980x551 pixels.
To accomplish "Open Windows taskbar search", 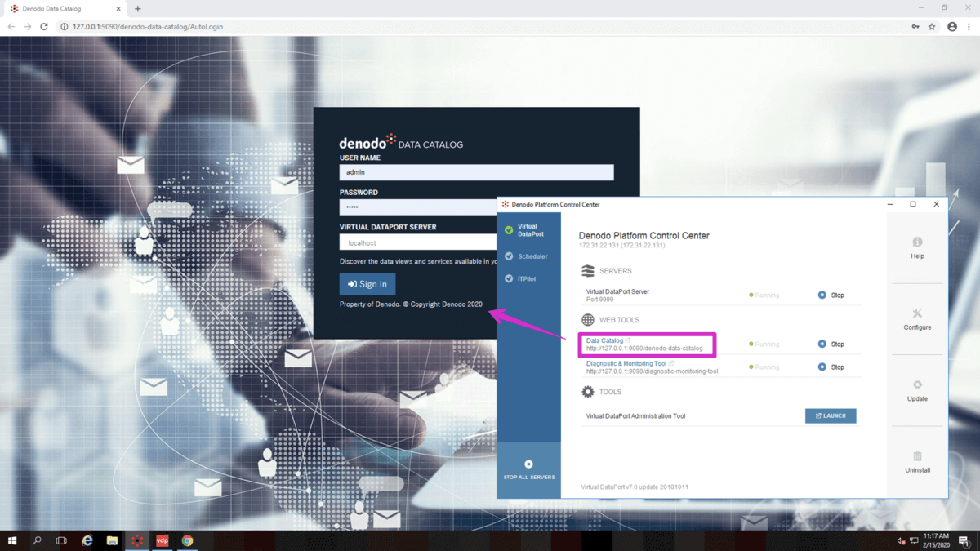I will pyautogui.click(x=37, y=540).
